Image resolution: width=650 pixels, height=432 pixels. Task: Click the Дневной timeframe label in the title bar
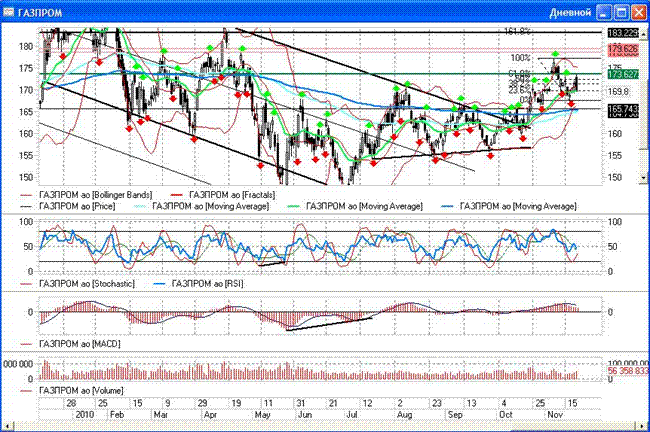(570, 13)
